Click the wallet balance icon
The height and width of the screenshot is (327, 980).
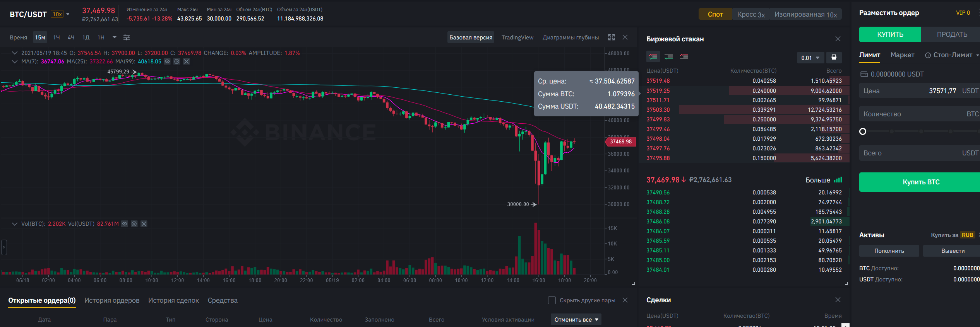864,74
